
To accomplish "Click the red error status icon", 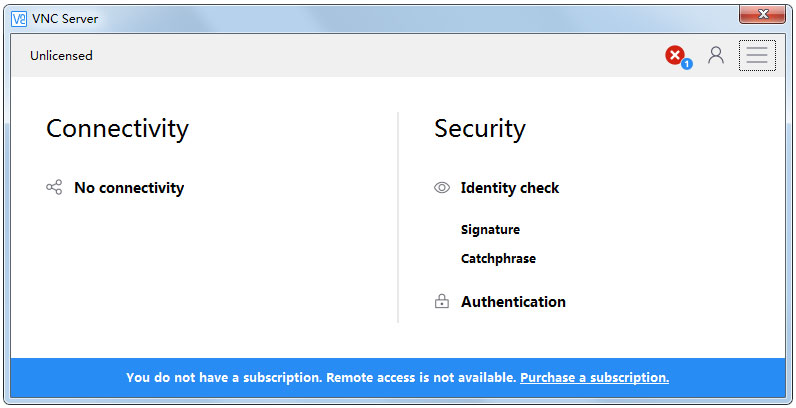I will [x=675, y=55].
